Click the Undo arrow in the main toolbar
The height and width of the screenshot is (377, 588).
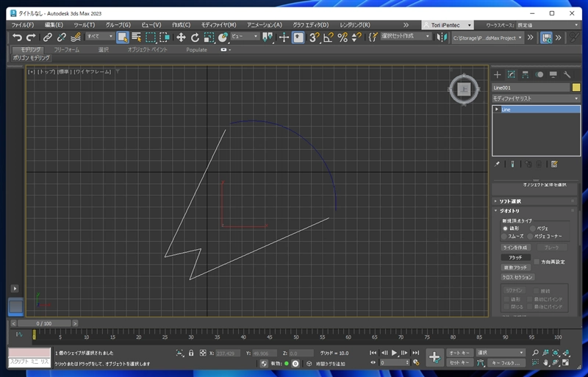(x=16, y=37)
